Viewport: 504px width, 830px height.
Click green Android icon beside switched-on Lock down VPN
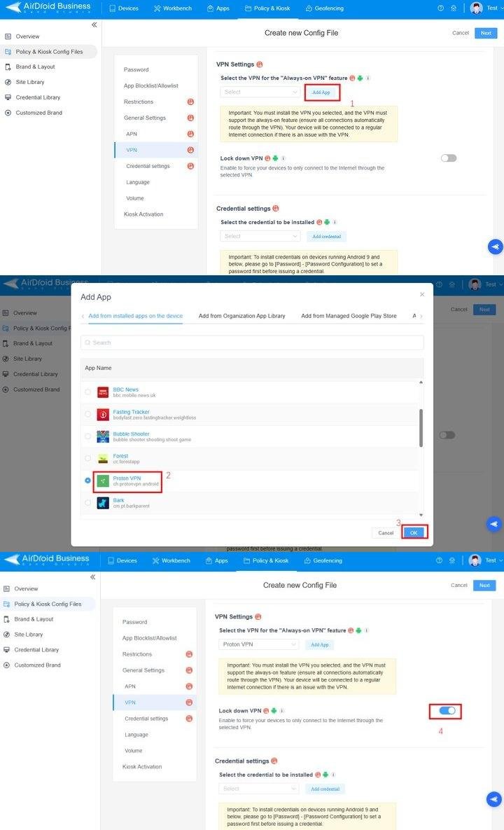point(274,711)
